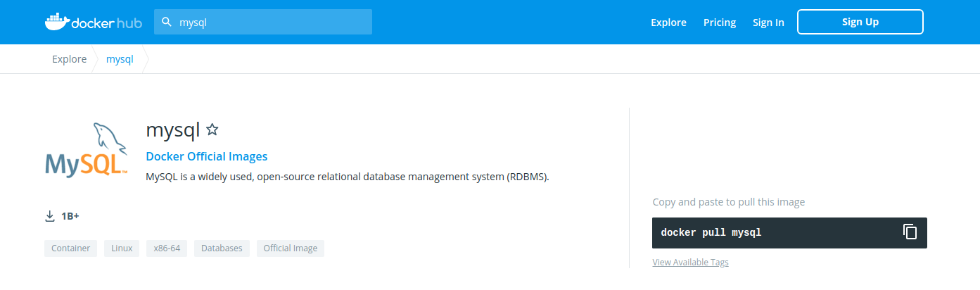
Task: Go to the Pricing page
Action: [x=719, y=22]
